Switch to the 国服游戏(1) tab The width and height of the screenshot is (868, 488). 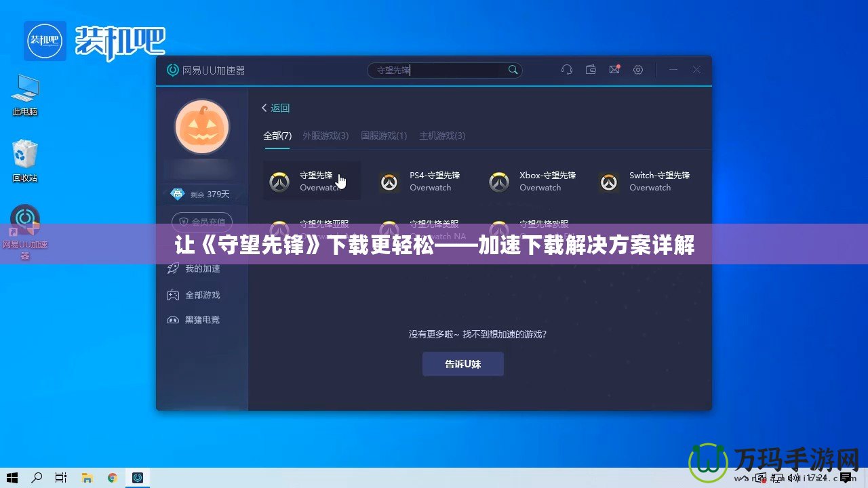(x=384, y=136)
